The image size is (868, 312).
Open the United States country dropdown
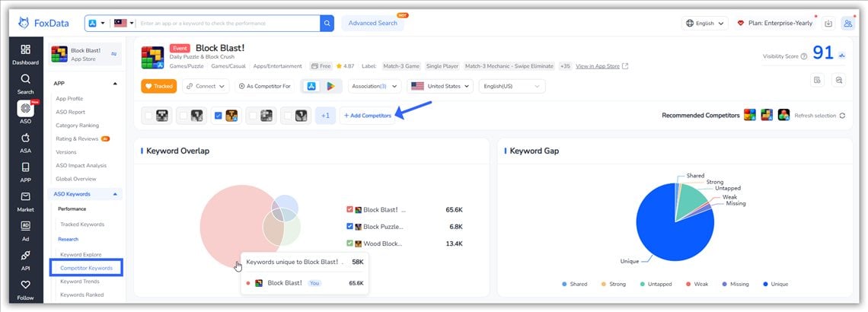pos(441,86)
